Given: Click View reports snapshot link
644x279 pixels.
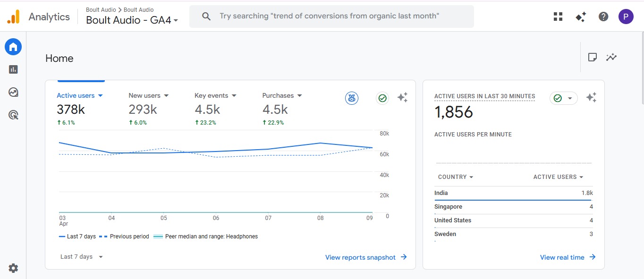Looking at the screenshot, I should point(366,257).
